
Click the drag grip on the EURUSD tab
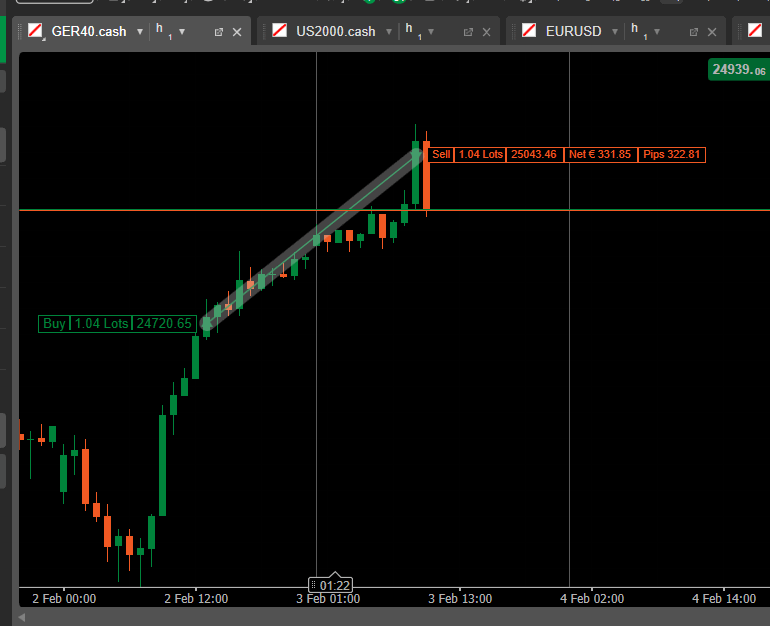pyautogui.click(x=514, y=31)
